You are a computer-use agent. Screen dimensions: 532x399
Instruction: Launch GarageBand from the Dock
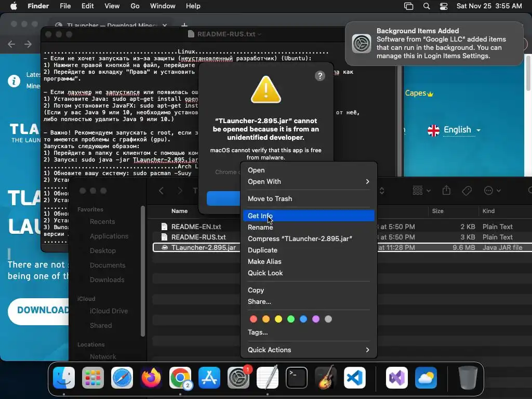click(x=326, y=378)
